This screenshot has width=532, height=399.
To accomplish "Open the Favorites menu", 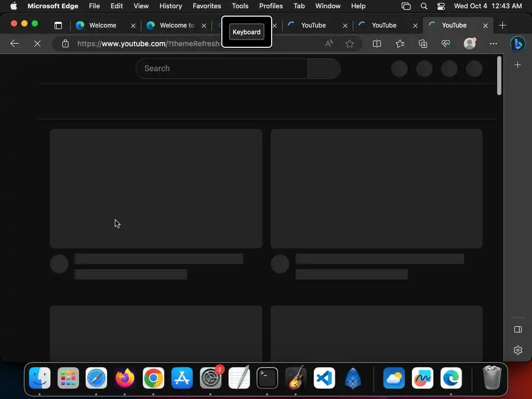I will pyautogui.click(x=207, y=6).
